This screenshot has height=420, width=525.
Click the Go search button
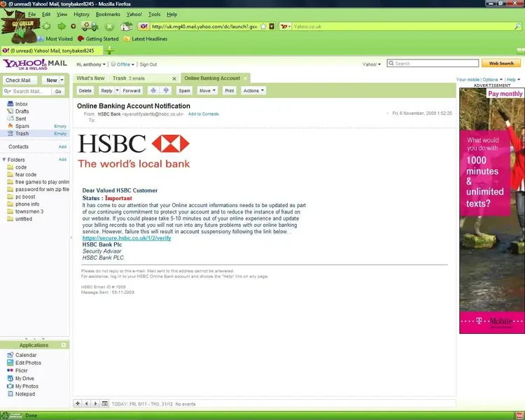click(58, 91)
